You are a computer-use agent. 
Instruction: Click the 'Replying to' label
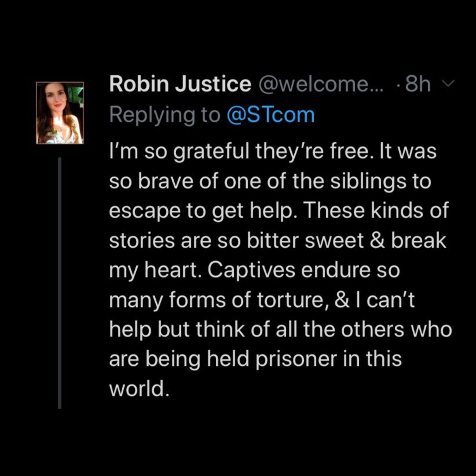165,115
